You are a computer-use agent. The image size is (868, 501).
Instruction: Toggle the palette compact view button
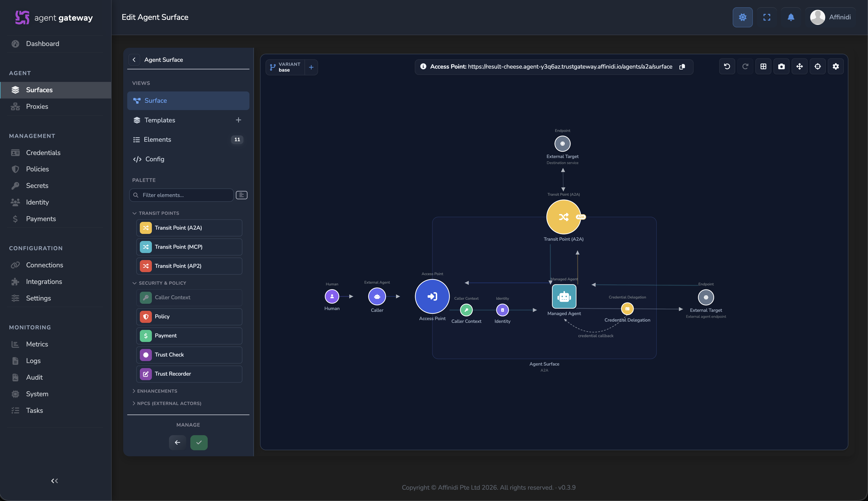[241, 195]
